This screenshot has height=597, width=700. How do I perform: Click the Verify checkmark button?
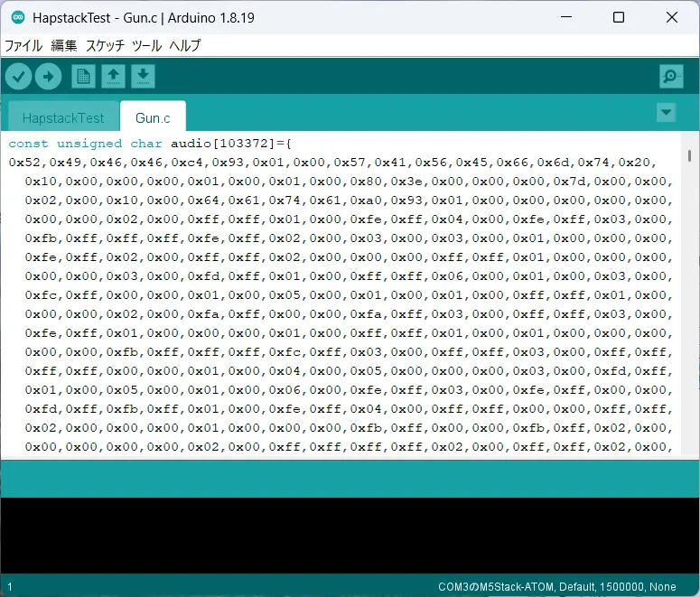pyautogui.click(x=18, y=77)
